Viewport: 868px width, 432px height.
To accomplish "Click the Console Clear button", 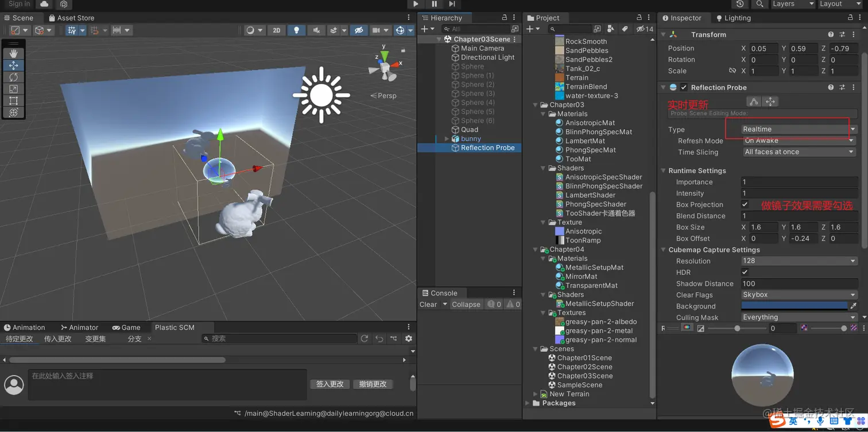I will (x=428, y=305).
